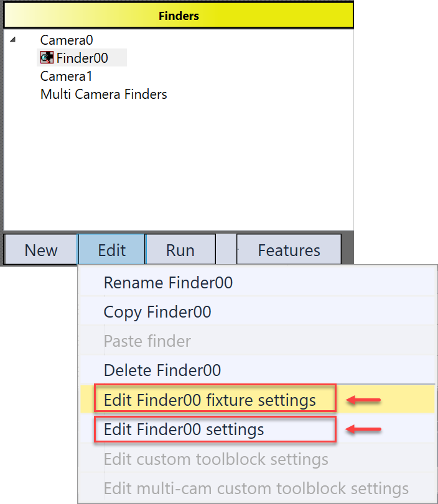The height and width of the screenshot is (504, 438).
Task: Toggle the Edit dropdown button
Action: coord(111,250)
